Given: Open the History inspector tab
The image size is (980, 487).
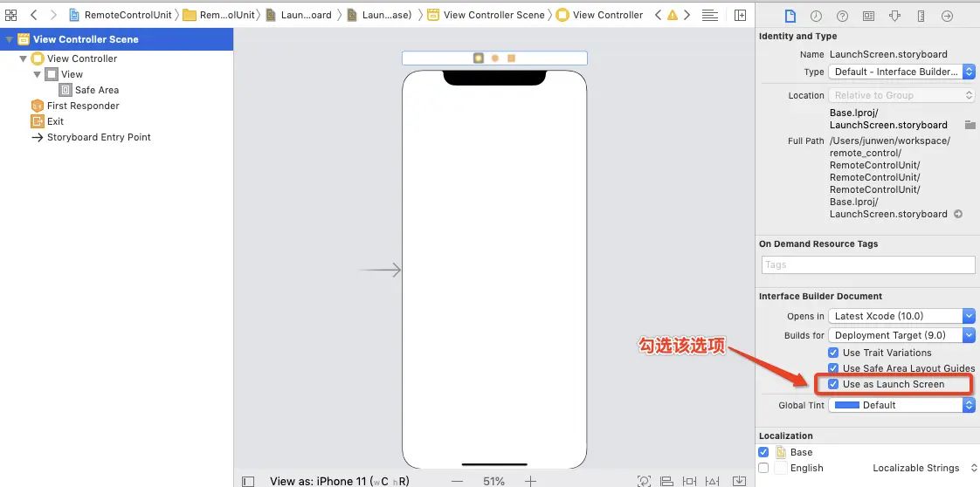Looking at the screenshot, I should pos(817,17).
